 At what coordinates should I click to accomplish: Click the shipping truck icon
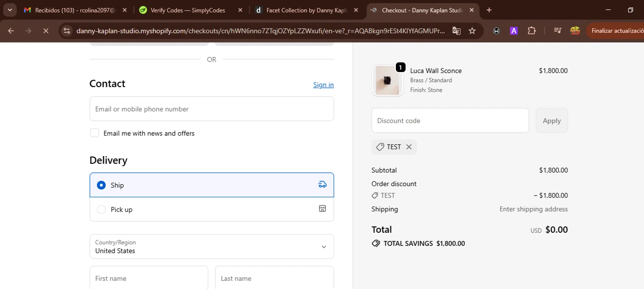tap(322, 184)
